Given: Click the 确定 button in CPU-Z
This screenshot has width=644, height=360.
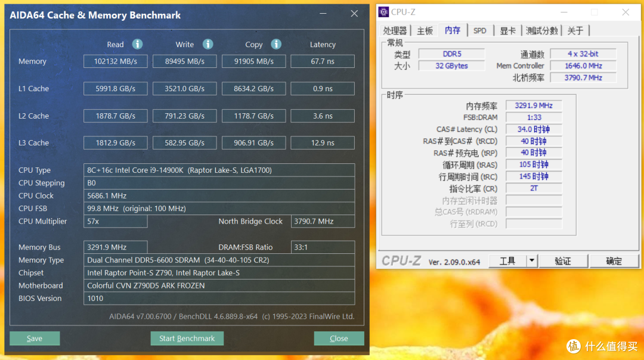Looking at the screenshot, I should pos(614,260).
